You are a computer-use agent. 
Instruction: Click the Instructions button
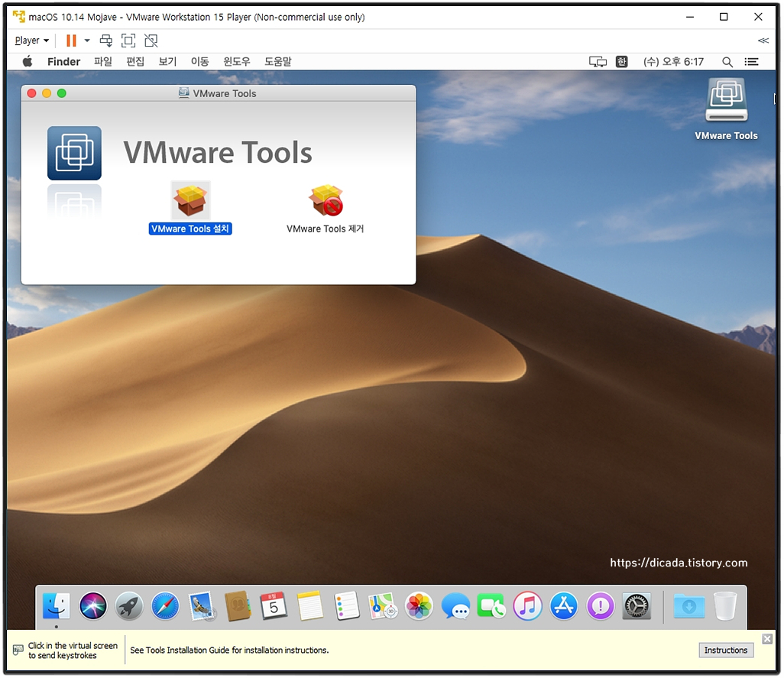click(726, 650)
